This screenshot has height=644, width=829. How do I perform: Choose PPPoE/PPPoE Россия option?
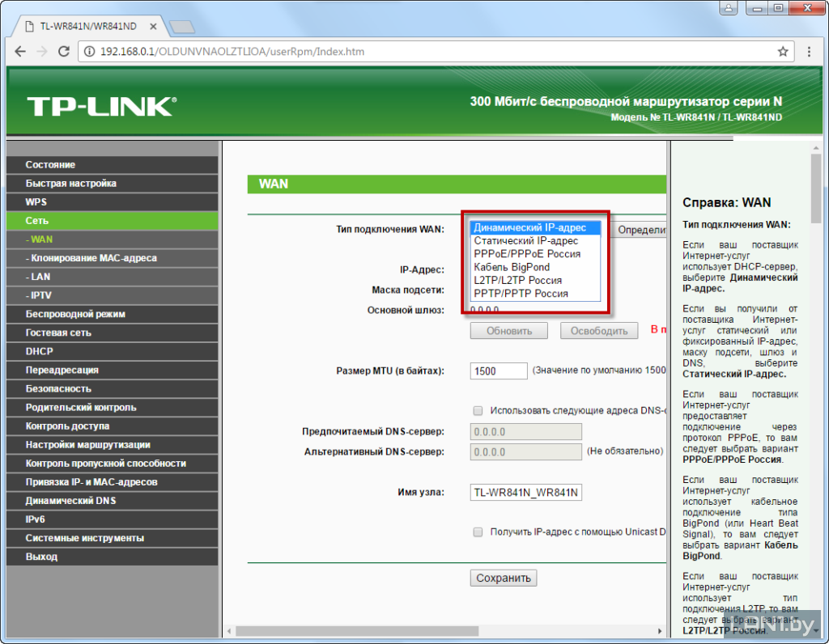(535, 254)
